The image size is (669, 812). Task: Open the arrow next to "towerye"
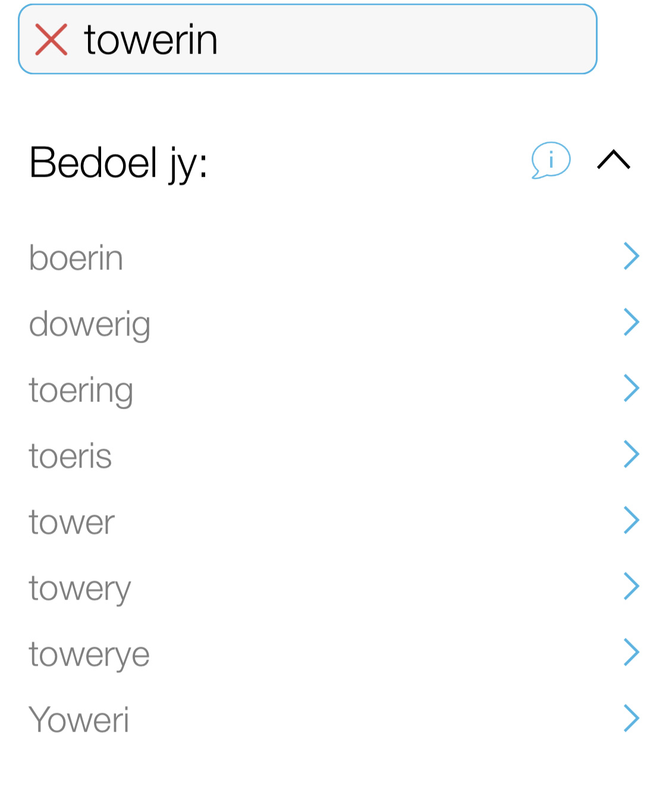click(631, 653)
